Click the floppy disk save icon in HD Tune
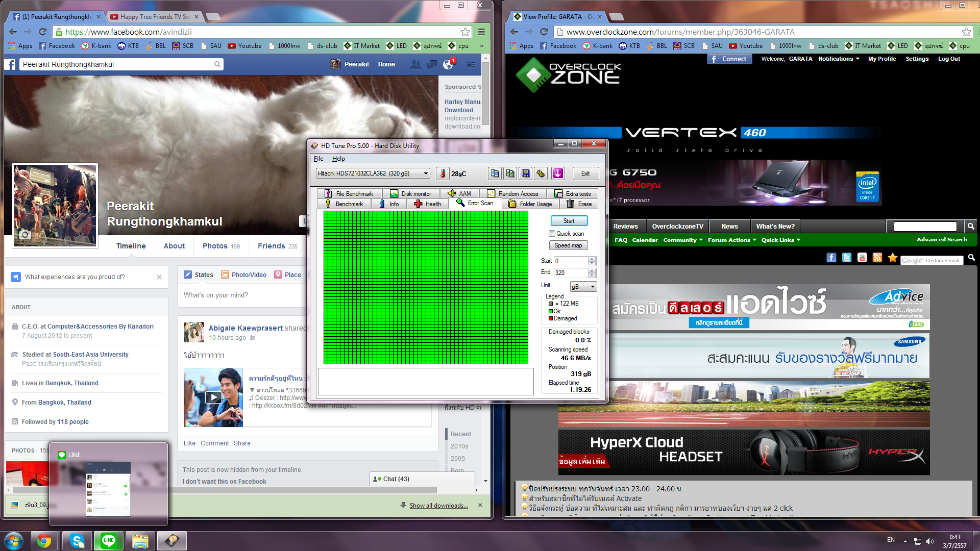The image size is (980, 551). click(x=525, y=173)
